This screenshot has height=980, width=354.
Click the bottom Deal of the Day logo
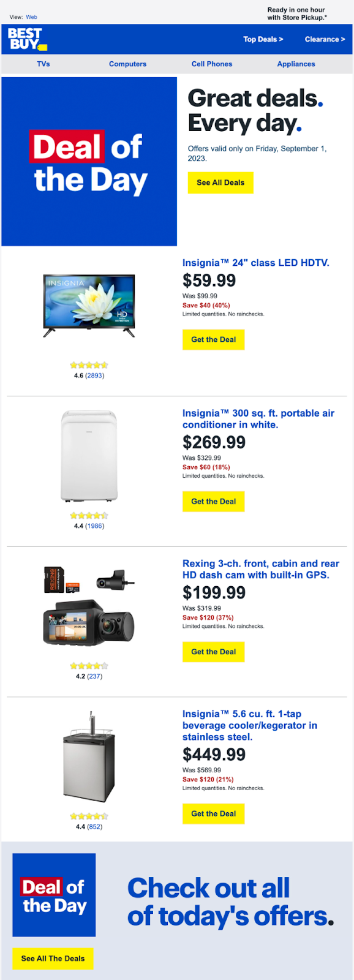pyautogui.click(x=53, y=894)
